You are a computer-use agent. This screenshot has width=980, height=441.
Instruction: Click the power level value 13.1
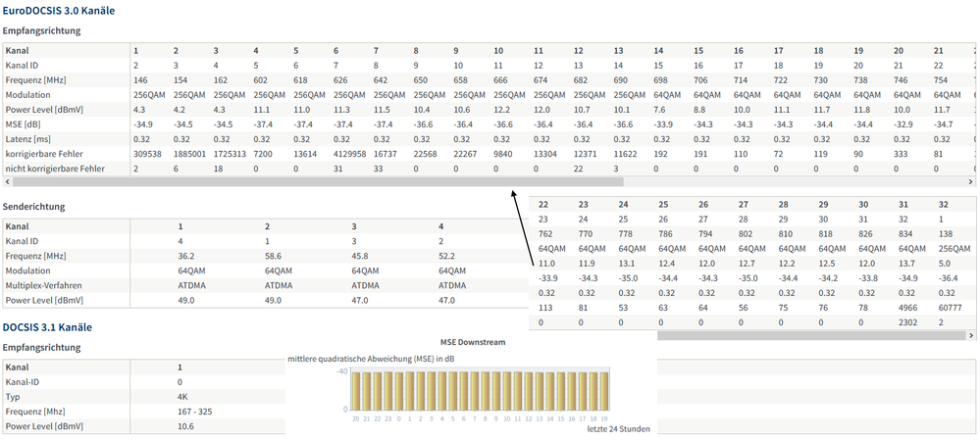point(626,263)
